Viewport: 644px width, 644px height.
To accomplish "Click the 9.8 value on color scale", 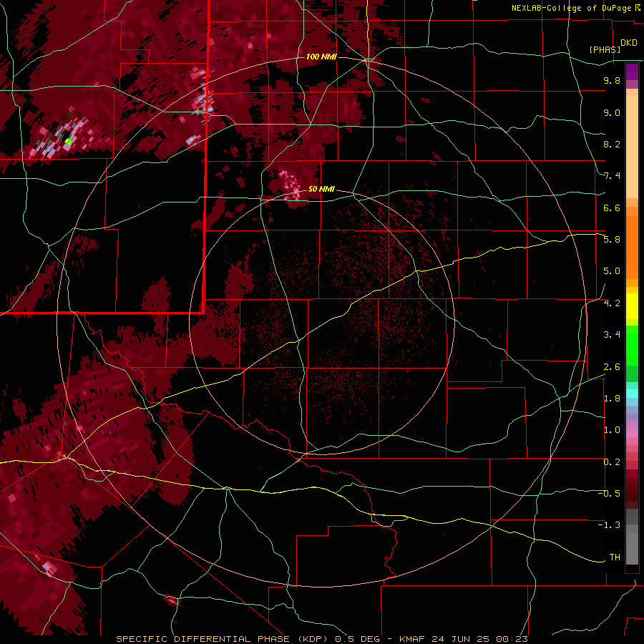I will point(612,80).
